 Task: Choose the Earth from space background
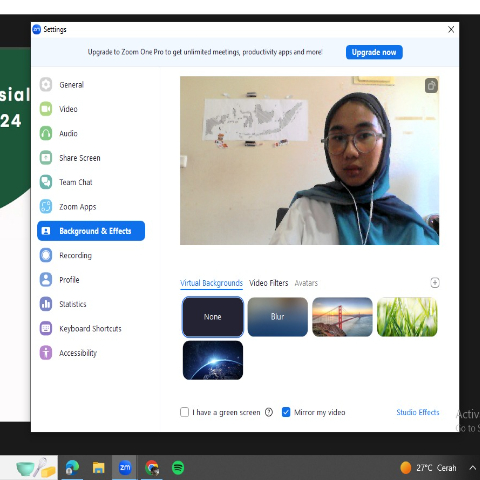[x=213, y=360]
